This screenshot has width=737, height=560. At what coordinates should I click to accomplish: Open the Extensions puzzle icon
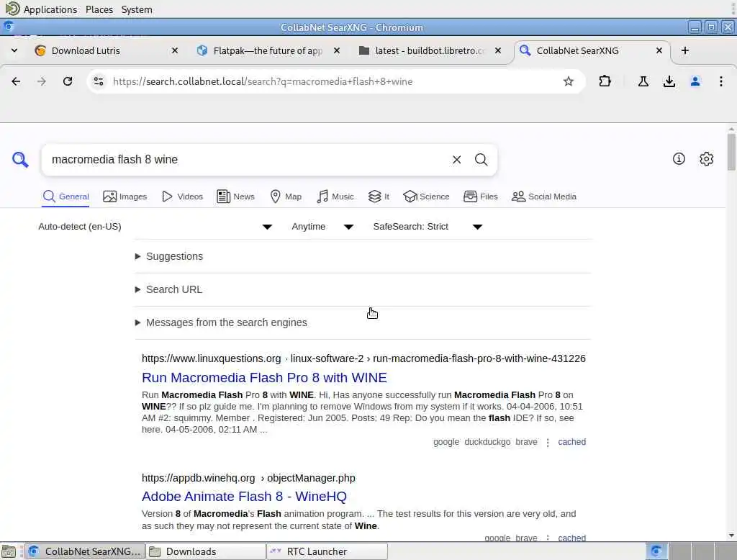pyautogui.click(x=605, y=81)
